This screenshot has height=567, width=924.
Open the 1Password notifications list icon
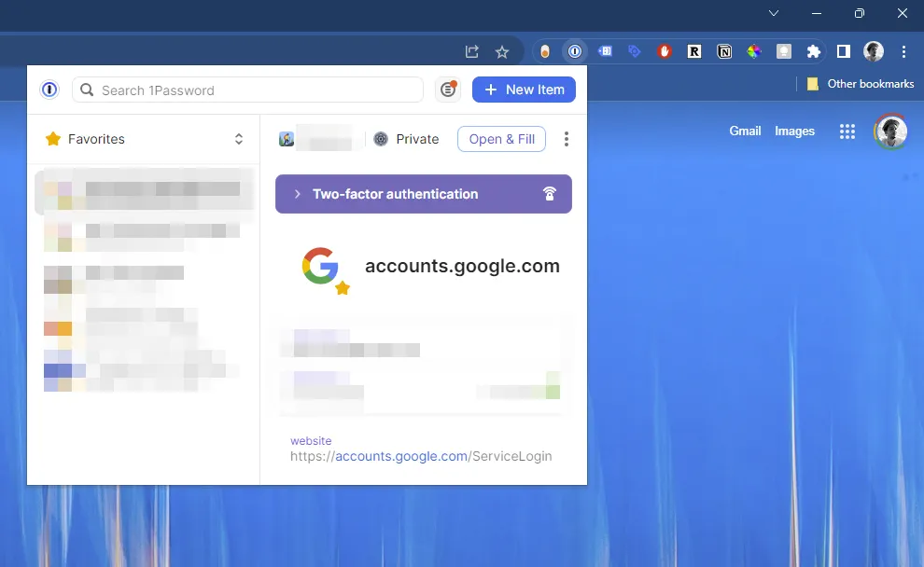[448, 90]
